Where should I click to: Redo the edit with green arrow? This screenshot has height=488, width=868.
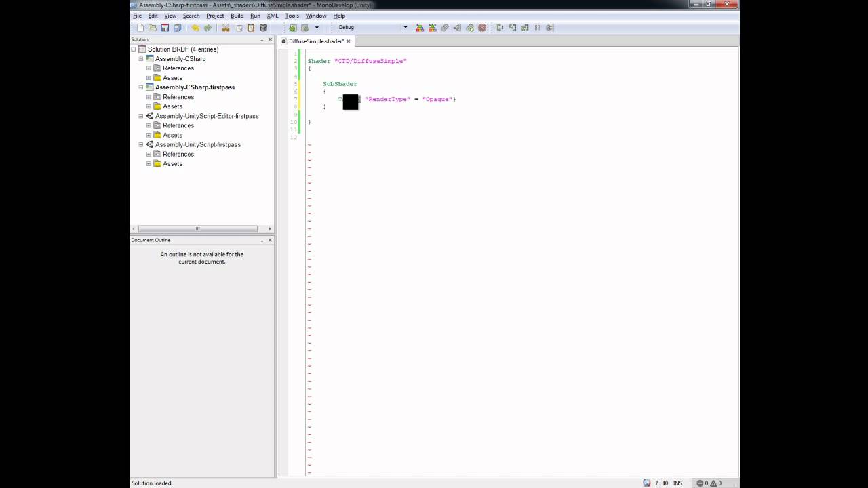point(208,28)
